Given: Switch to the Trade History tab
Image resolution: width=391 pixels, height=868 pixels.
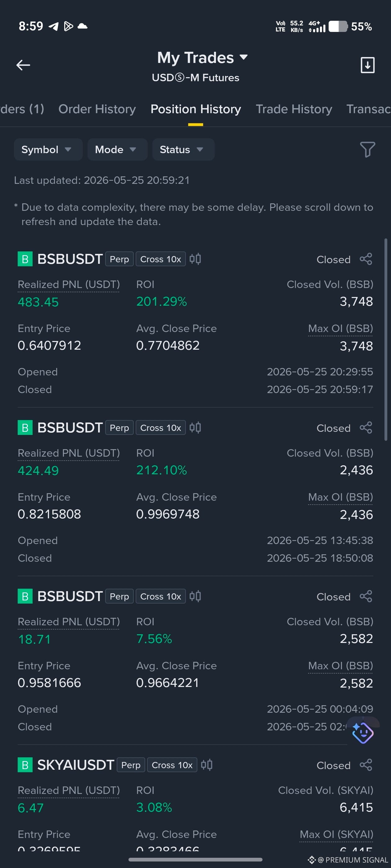Looking at the screenshot, I should point(294,109).
